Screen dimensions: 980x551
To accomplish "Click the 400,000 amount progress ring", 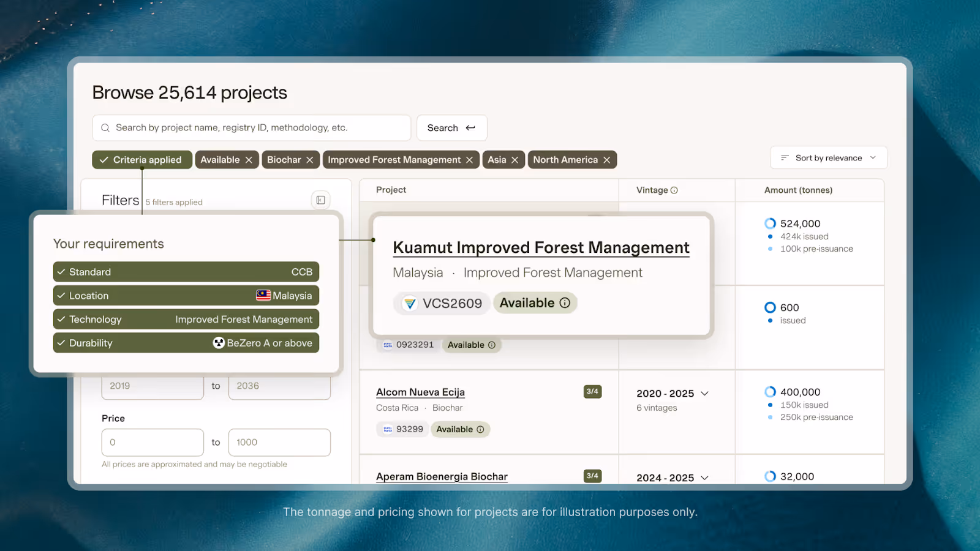I will [x=770, y=392].
